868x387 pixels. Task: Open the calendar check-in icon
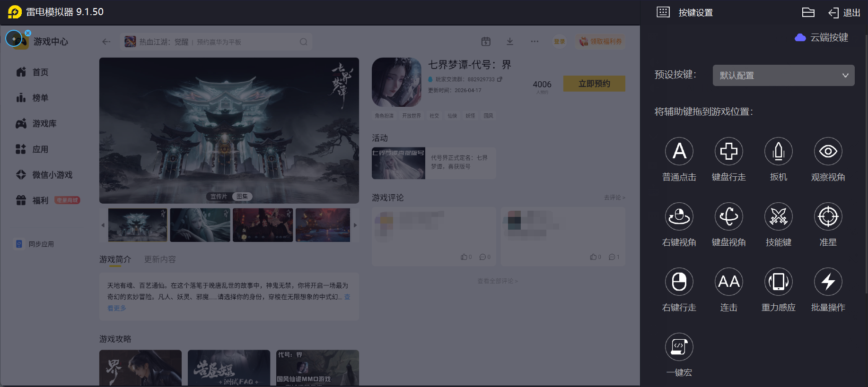click(486, 42)
